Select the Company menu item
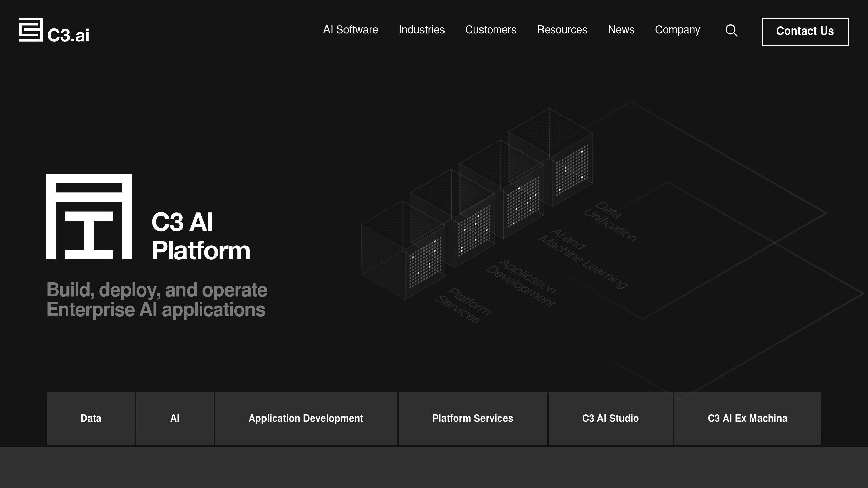Viewport: 868px width, 488px height. pos(677,29)
